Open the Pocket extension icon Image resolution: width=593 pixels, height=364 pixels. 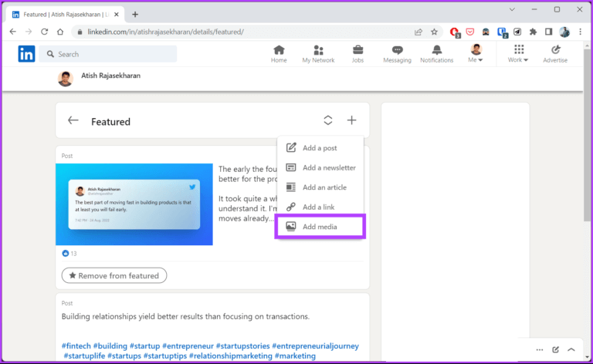click(x=470, y=32)
